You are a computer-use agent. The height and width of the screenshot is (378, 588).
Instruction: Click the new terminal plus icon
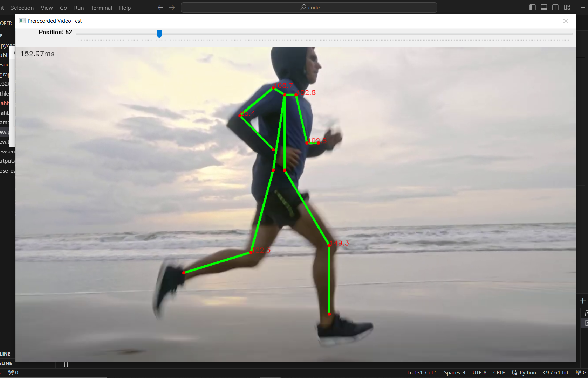[x=582, y=301]
